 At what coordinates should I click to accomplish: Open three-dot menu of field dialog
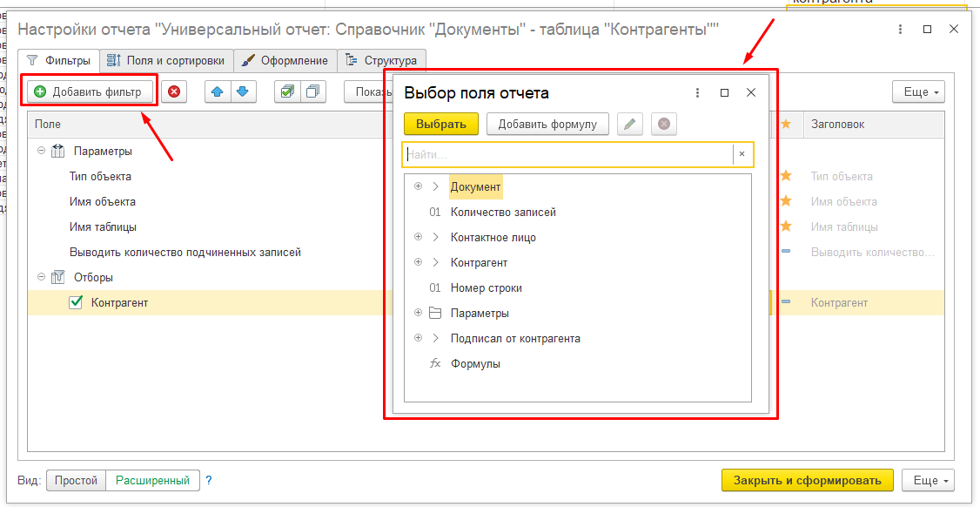pos(697,92)
